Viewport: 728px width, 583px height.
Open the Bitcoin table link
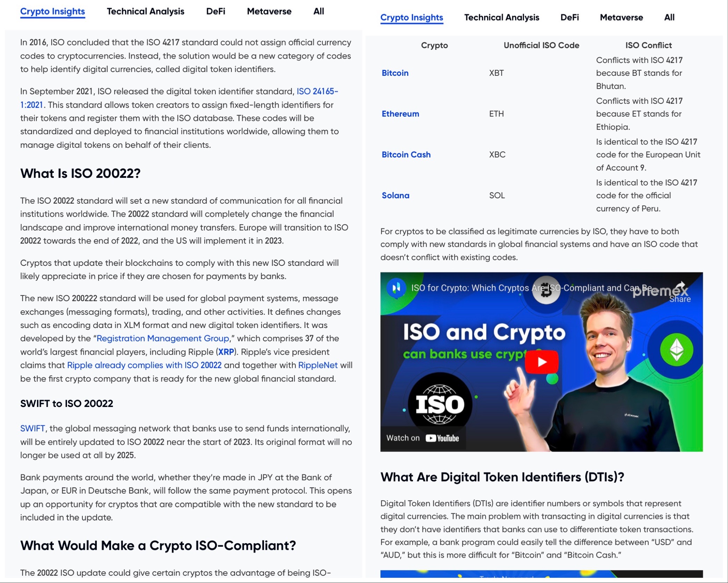click(395, 73)
